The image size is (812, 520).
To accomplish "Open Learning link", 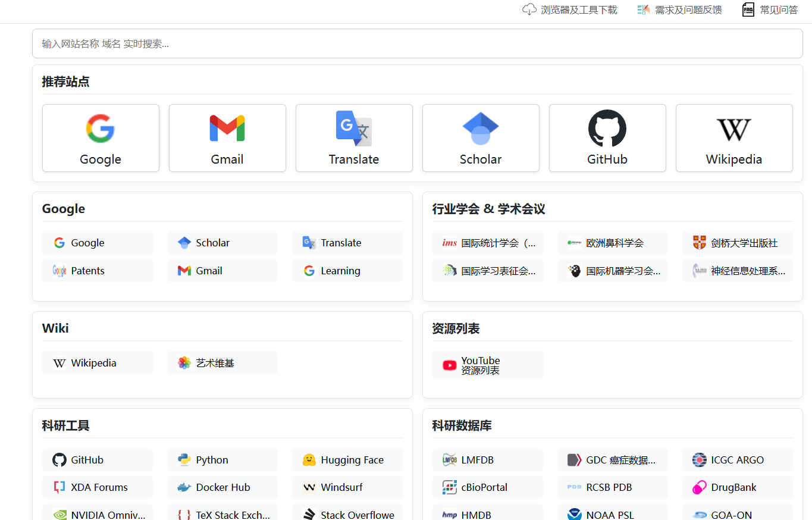I will click(347, 271).
